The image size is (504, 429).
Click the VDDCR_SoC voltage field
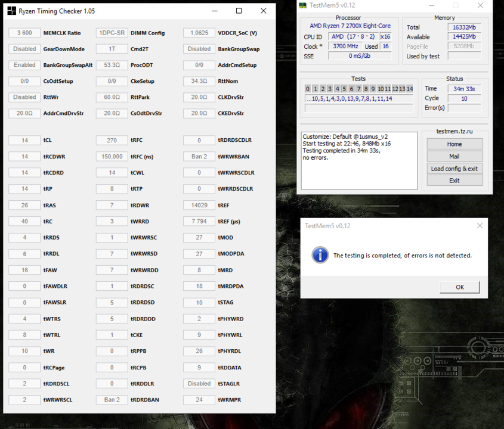pos(199,33)
